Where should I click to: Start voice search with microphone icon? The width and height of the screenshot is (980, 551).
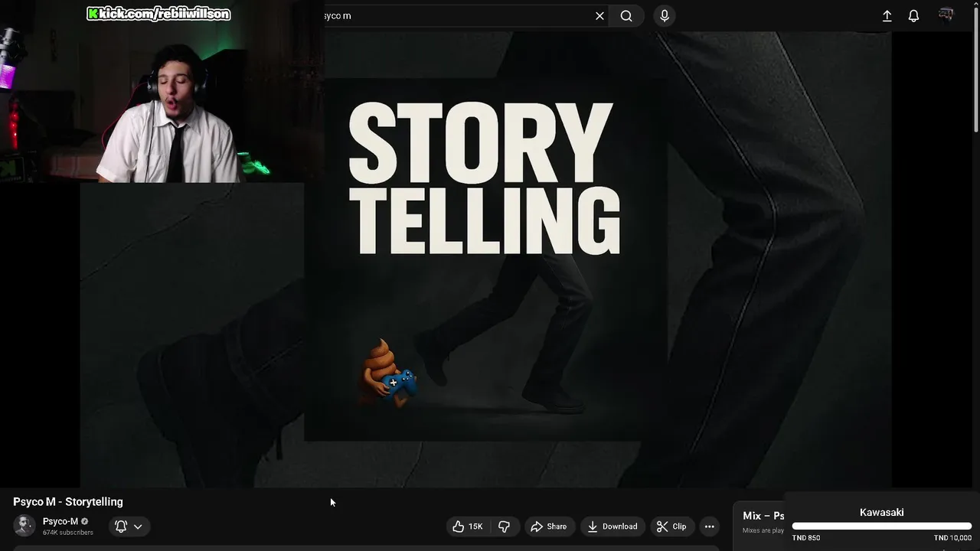pyautogui.click(x=664, y=16)
